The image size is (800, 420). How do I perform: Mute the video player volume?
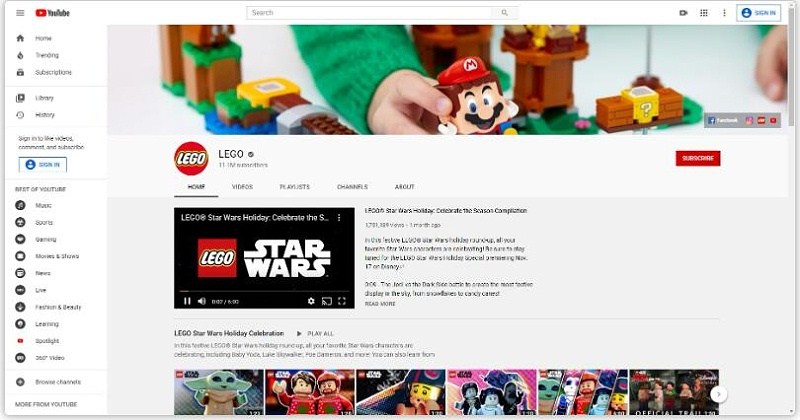[201, 301]
